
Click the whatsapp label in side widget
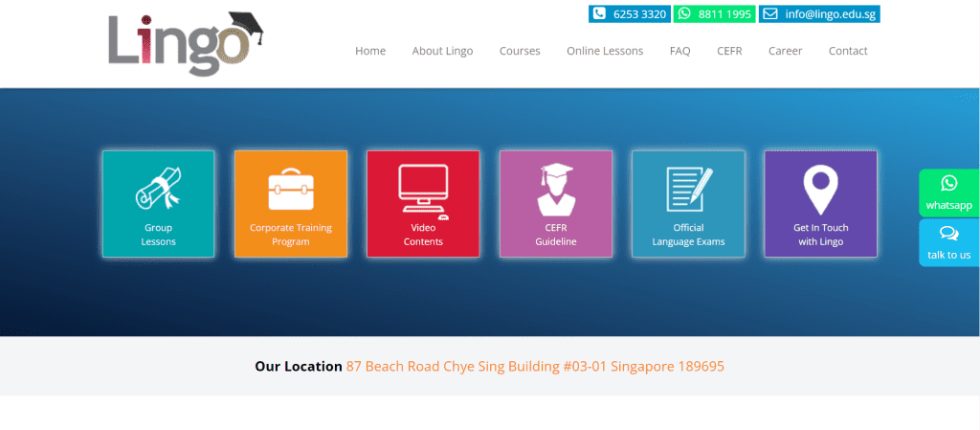pyautogui.click(x=948, y=206)
